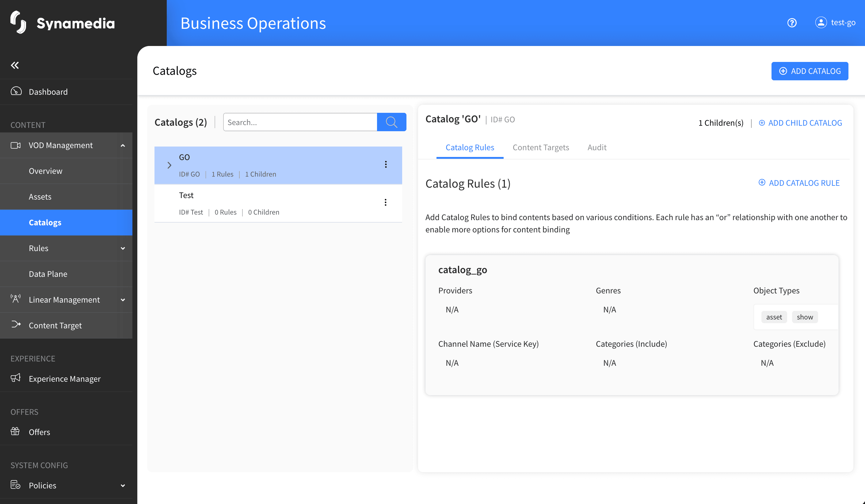This screenshot has width=865, height=504.
Task: Open the three-dot menu for GO catalog
Action: click(386, 164)
